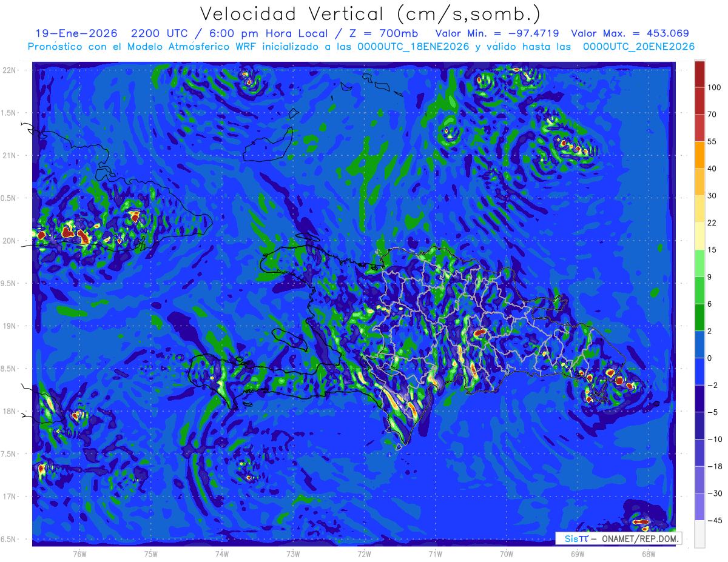Select colorbar segment between 70 and 100
Image resolution: width=728 pixels, height=562 pixels.
click(700, 101)
